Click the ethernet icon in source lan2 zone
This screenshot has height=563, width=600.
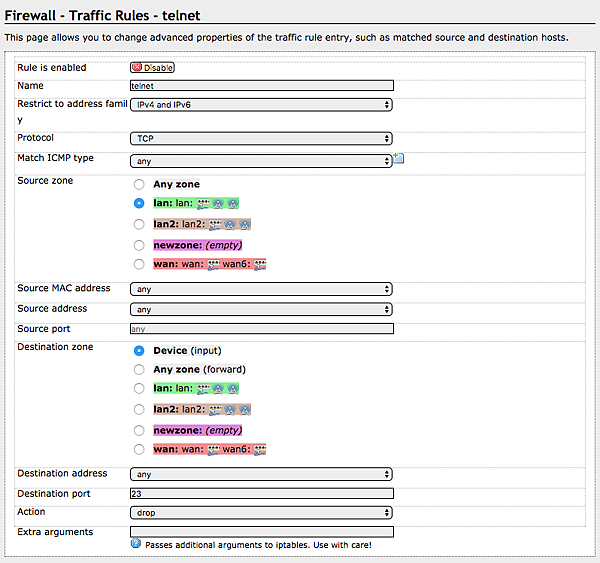(x=213, y=224)
